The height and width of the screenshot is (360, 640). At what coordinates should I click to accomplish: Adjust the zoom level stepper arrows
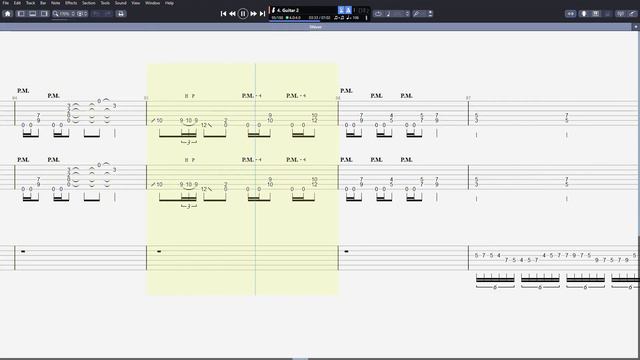pyautogui.click(x=73, y=13)
